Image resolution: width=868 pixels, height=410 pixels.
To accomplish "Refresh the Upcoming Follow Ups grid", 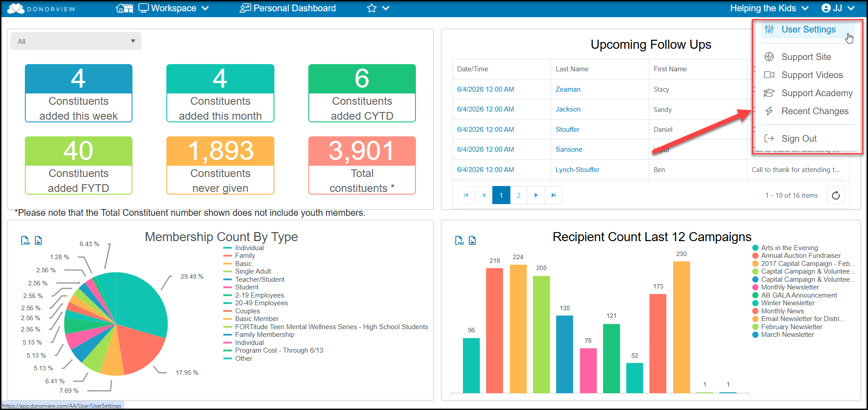I will 836,195.
